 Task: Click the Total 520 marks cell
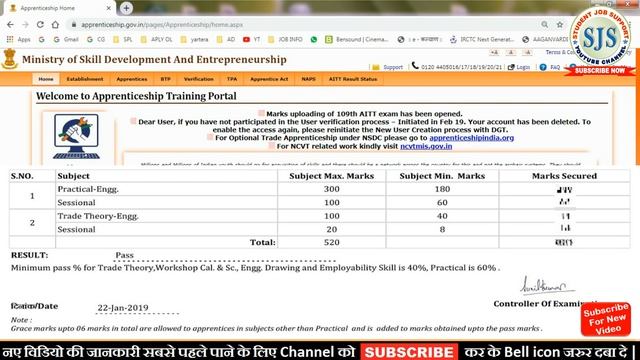pos(331,242)
